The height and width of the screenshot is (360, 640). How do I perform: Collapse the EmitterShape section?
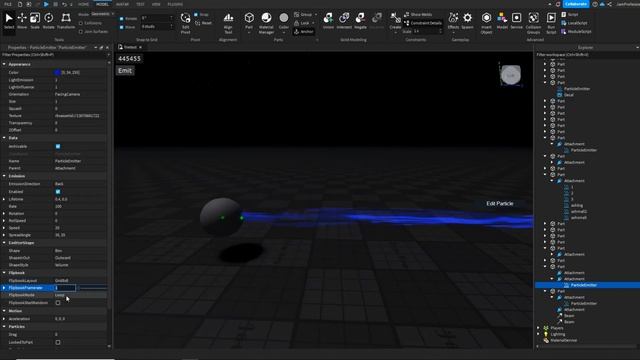click(4, 242)
